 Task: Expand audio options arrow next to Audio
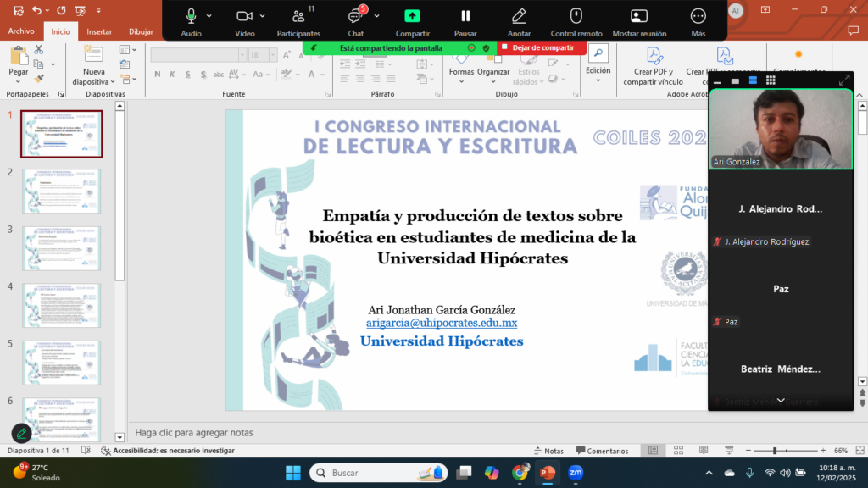(209, 16)
